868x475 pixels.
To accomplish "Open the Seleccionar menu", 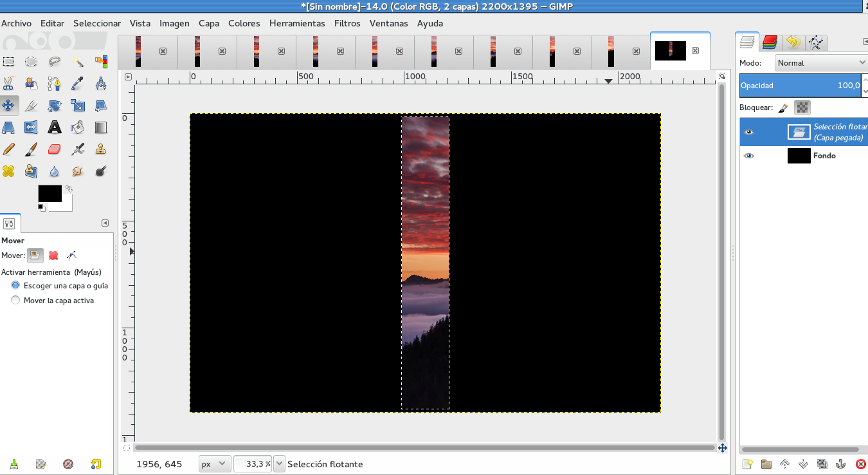I will [x=97, y=23].
